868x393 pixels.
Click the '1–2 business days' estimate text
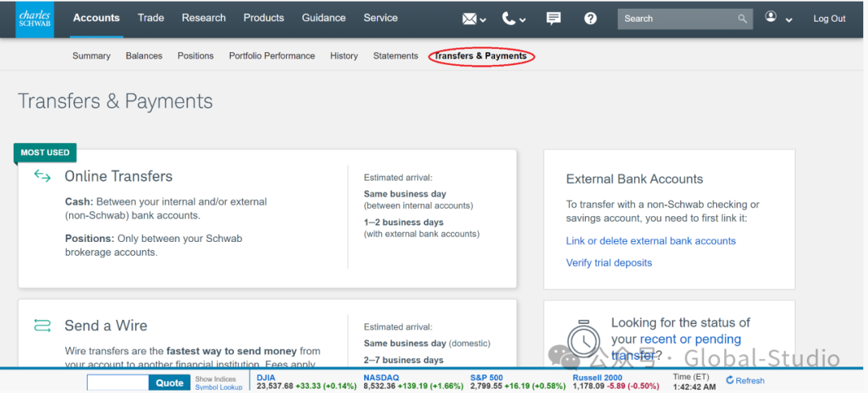[x=403, y=223]
